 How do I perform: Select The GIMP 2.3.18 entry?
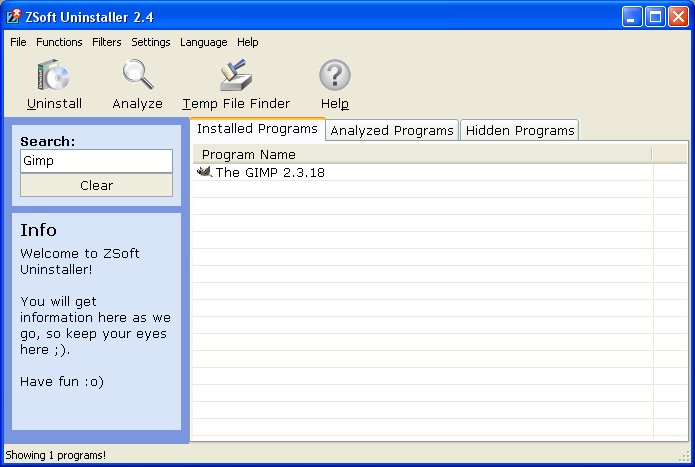[x=270, y=172]
